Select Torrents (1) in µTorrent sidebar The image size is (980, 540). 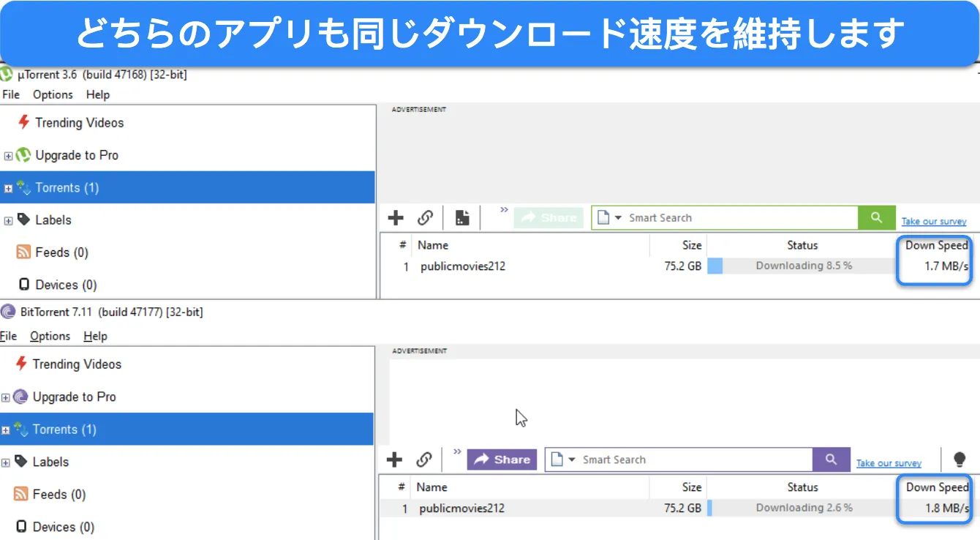point(187,187)
